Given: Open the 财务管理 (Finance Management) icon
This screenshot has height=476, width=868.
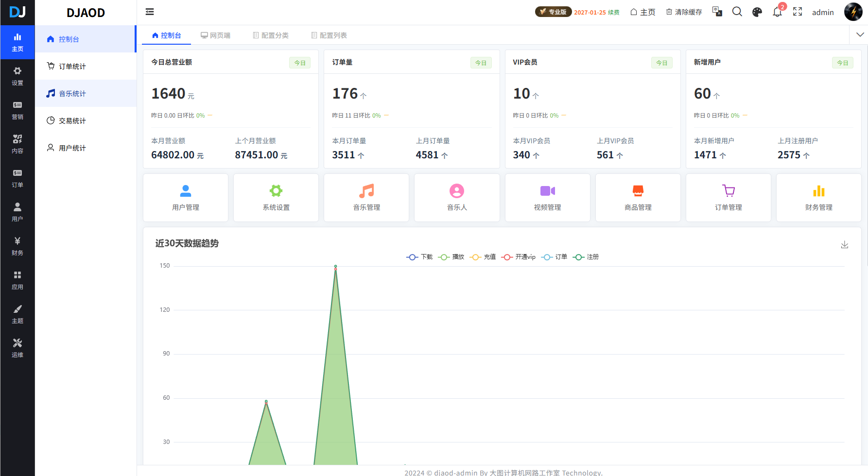Looking at the screenshot, I should [818, 197].
